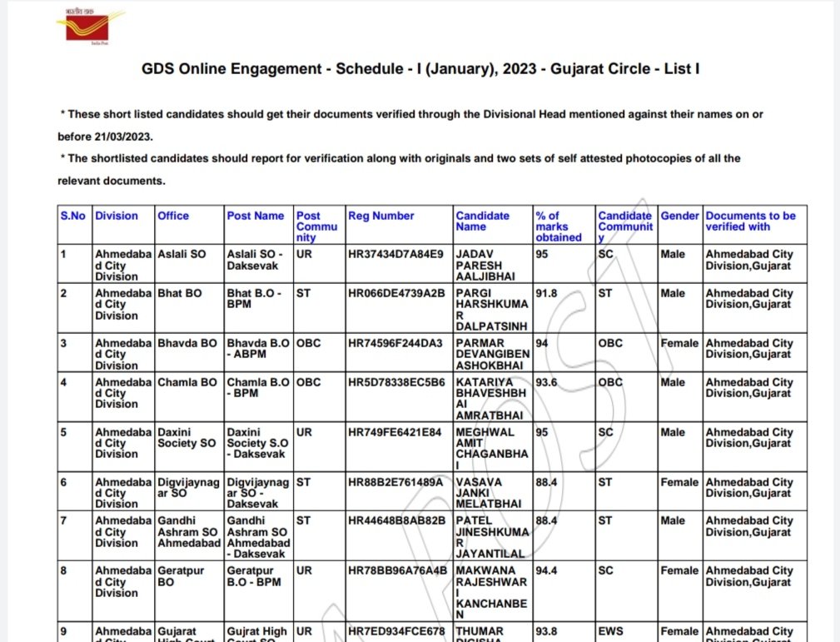Click the S.No column header
Screen dimensions: 840x642
[x=73, y=216]
